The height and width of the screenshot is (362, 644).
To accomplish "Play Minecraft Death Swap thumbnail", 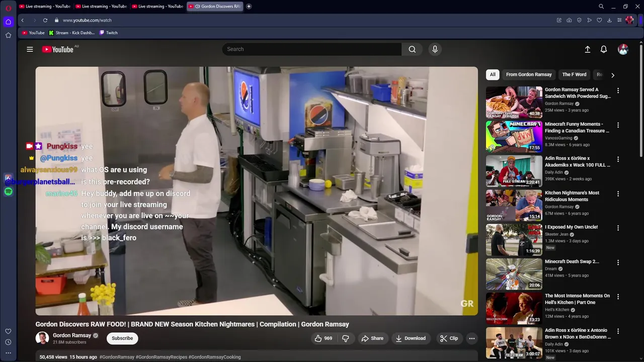I will (514, 274).
